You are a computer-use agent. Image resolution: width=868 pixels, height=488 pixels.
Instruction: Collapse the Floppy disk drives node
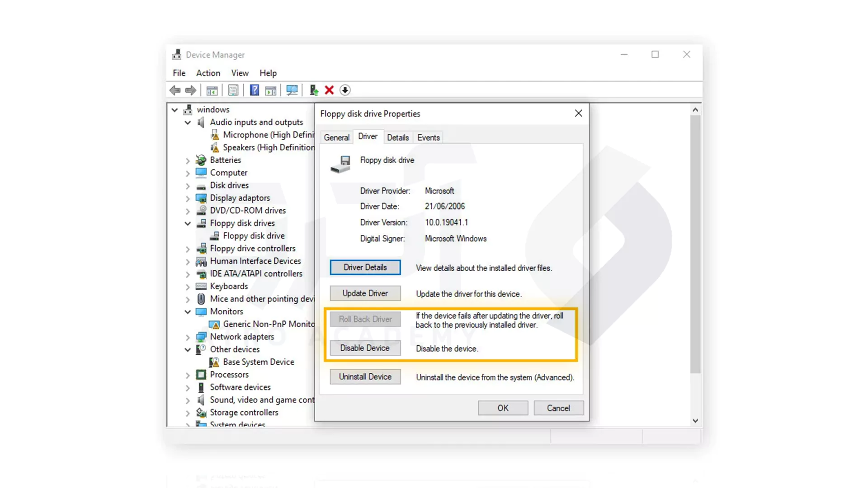coord(188,224)
